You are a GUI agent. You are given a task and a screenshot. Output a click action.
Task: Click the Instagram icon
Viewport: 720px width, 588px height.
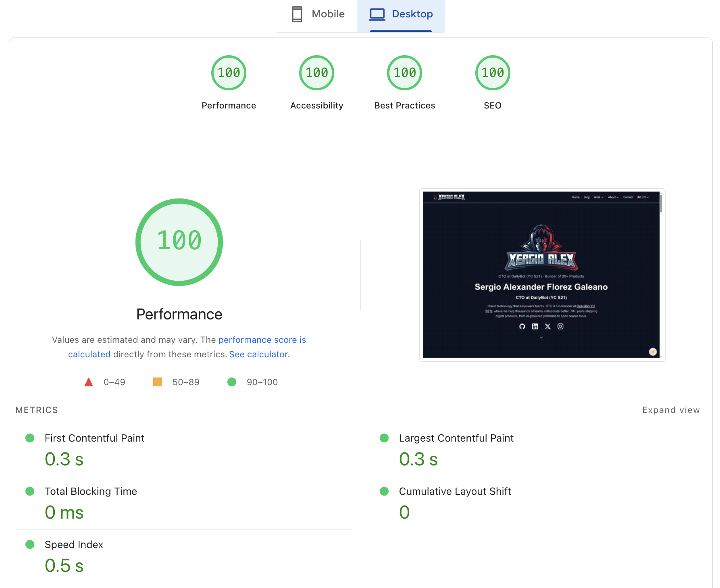pyautogui.click(x=560, y=326)
